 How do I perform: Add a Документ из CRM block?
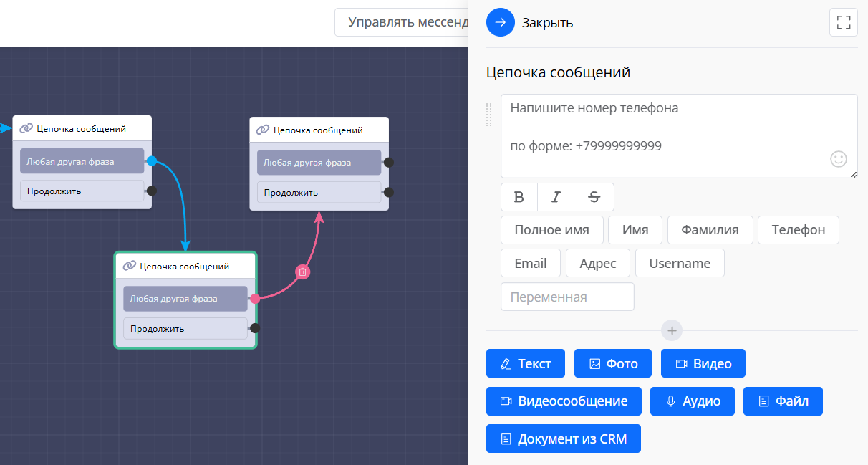tap(563, 439)
